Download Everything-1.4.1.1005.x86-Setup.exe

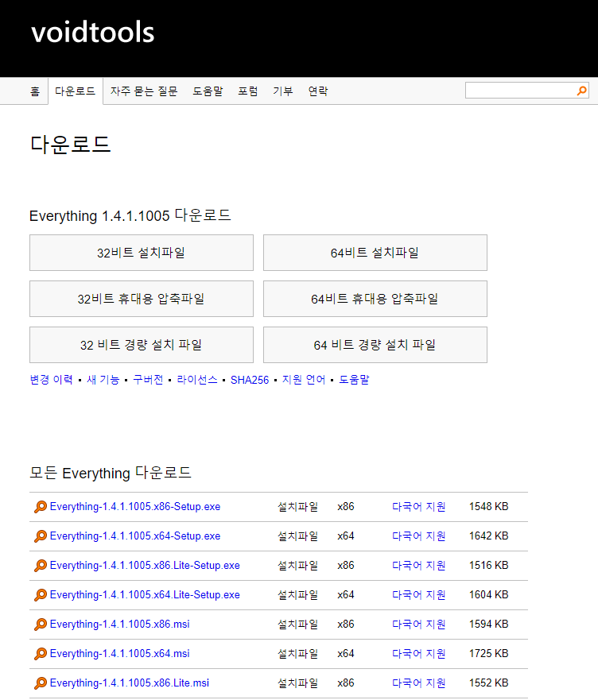(x=135, y=507)
